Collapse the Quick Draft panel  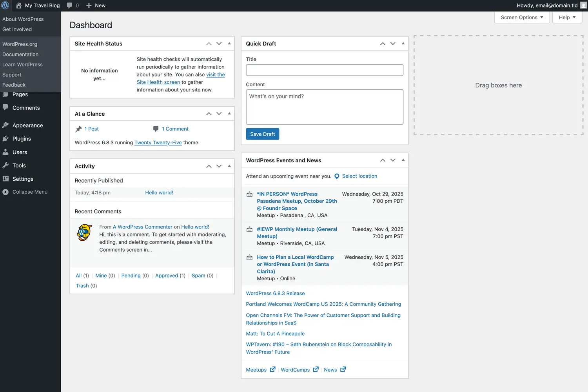(x=403, y=44)
